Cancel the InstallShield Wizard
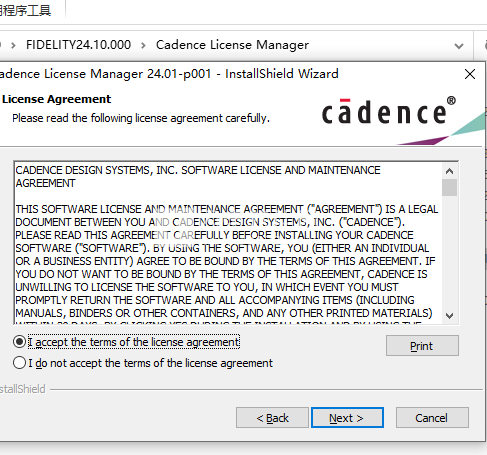Viewport: 487px width, 455px height. [x=432, y=418]
